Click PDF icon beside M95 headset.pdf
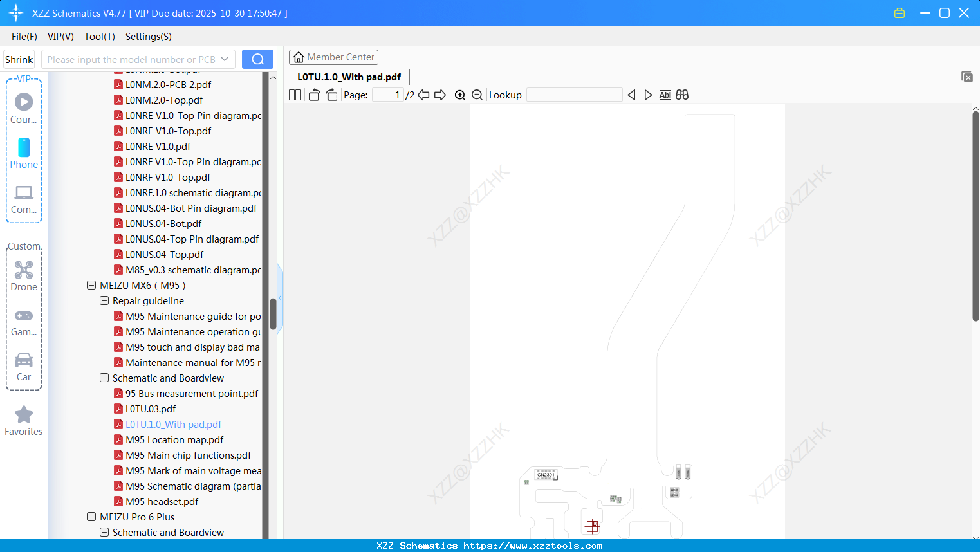The image size is (980, 552). (x=118, y=501)
